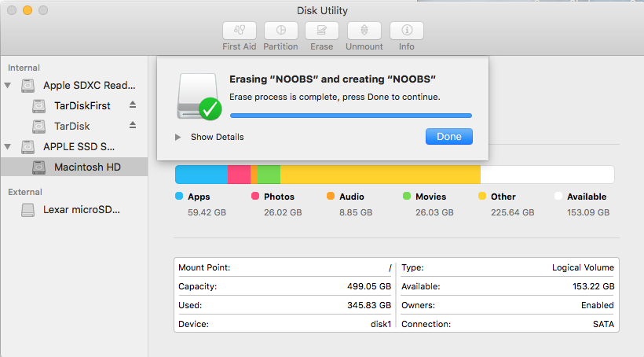644x357 pixels.
Task: Click the External section header
Action: (x=25, y=192)
